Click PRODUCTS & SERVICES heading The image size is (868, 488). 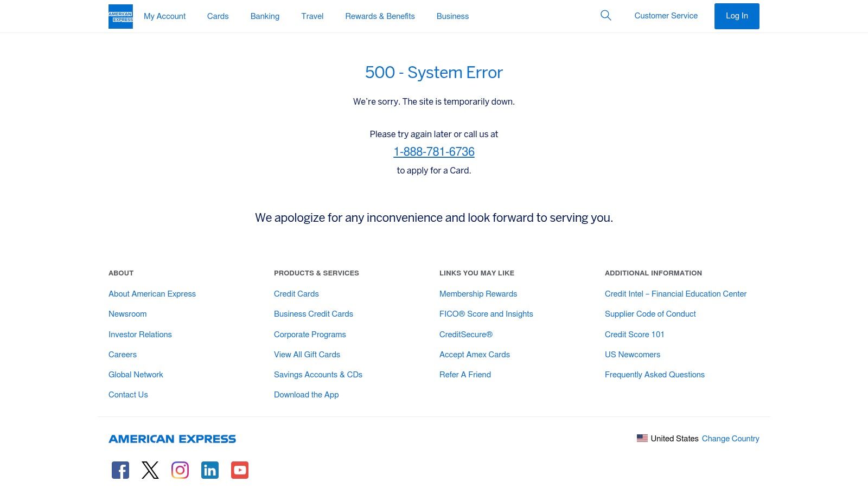pyautogui.click(x=316, y=273)
